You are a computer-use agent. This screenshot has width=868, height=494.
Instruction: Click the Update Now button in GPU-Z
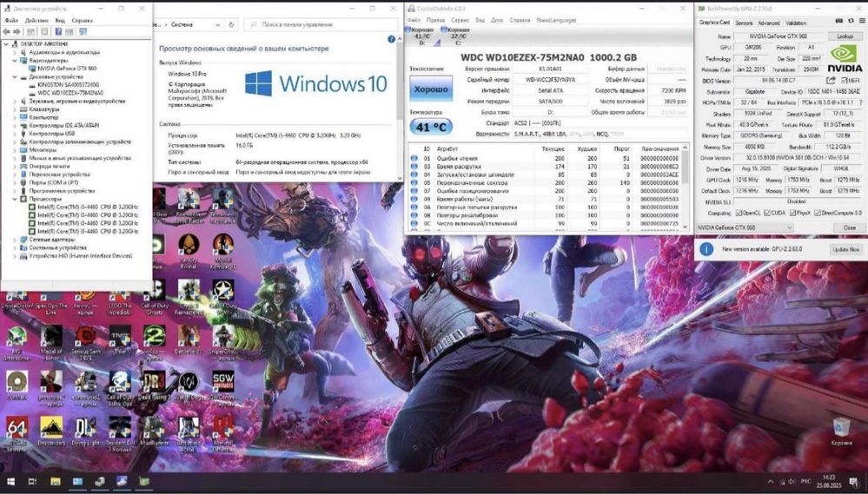point(846,249)
